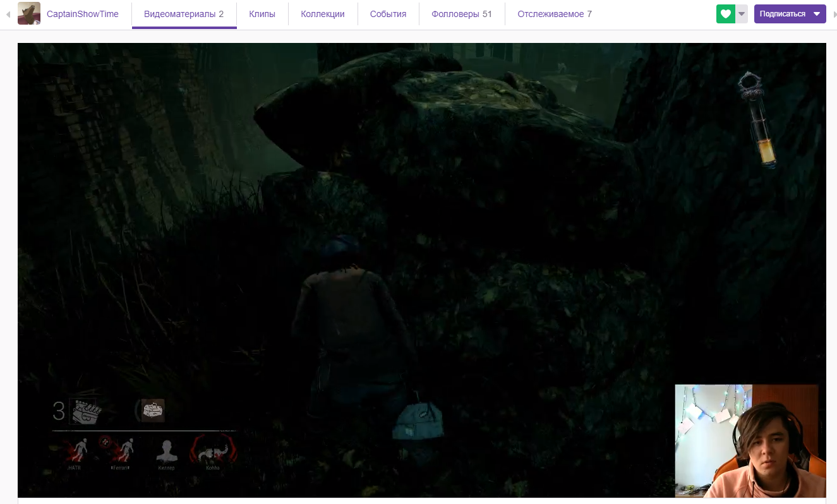Open the Клипы tab
The height and width of the screenshot is (504, 837).
pyautogui.click(x=262, y=14)
